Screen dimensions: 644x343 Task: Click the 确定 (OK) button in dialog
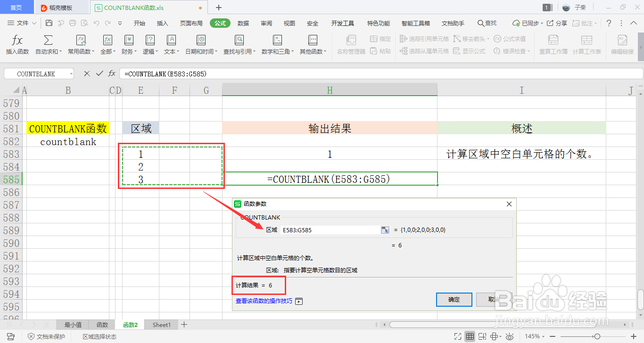point(453,300)
